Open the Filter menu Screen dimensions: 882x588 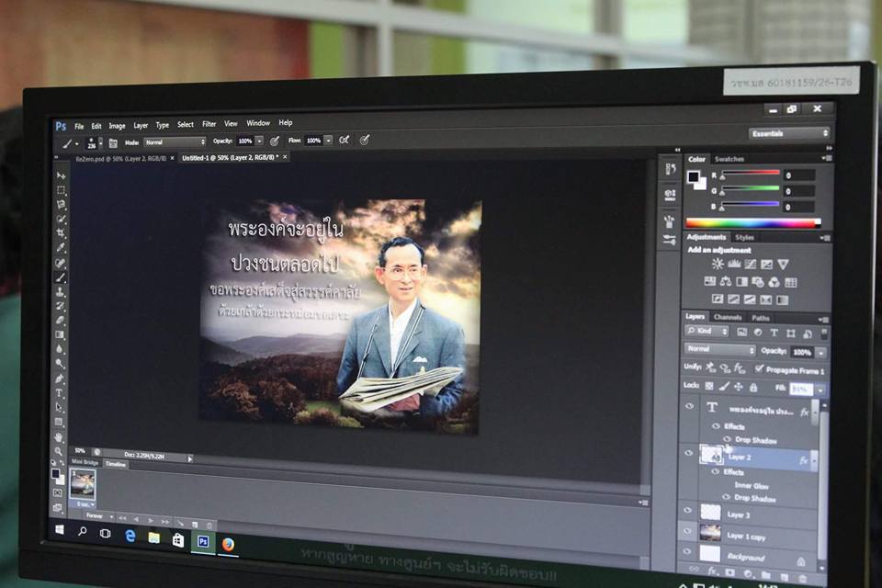tap(209, 124)
